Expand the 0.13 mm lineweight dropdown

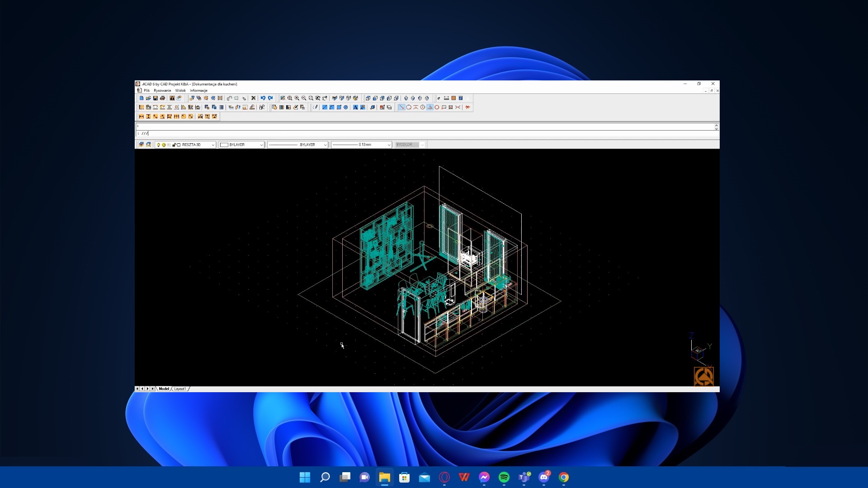click(389, 145)
